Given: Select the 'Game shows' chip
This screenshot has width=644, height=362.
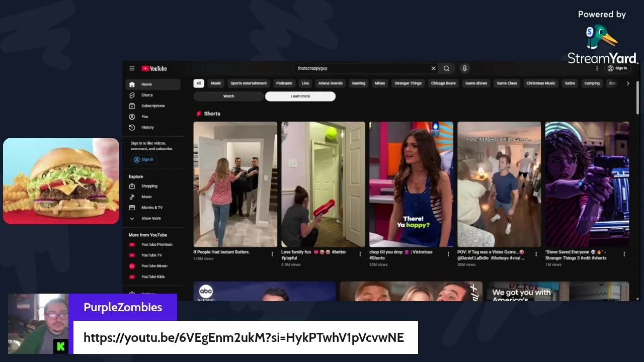Looking at the screenshot, I should 476,83.
